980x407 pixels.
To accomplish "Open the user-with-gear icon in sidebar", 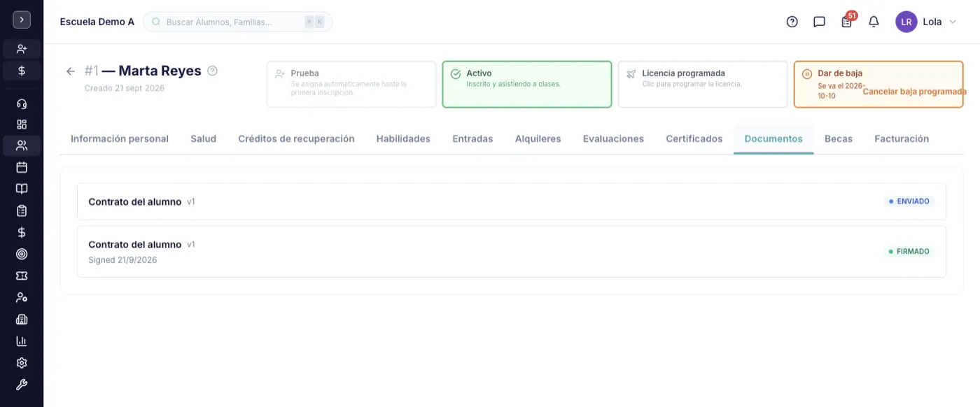I will click(x=22, y=297).
